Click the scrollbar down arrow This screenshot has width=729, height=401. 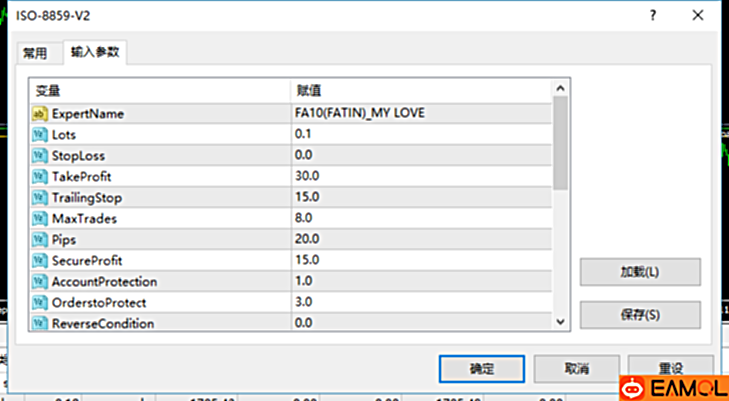tap(560, 320)
